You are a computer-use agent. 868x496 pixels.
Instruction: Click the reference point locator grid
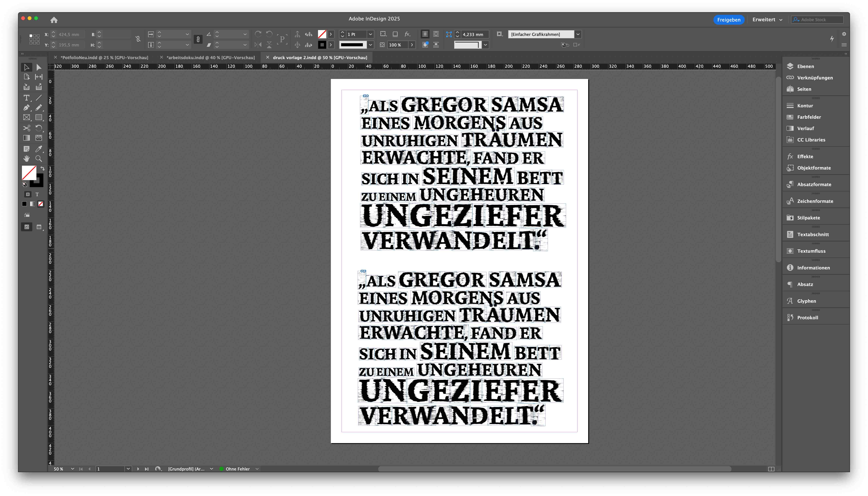(34, 39)
